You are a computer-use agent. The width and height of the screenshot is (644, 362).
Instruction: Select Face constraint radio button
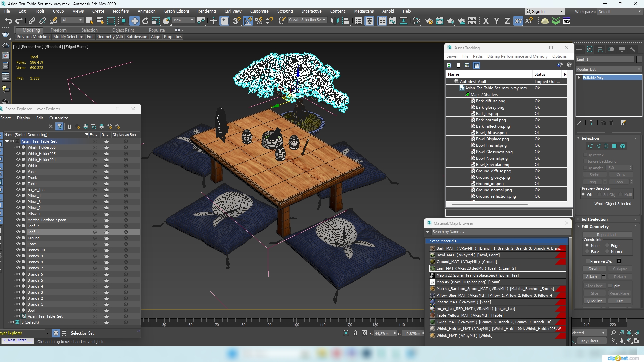tap(587, 252)
